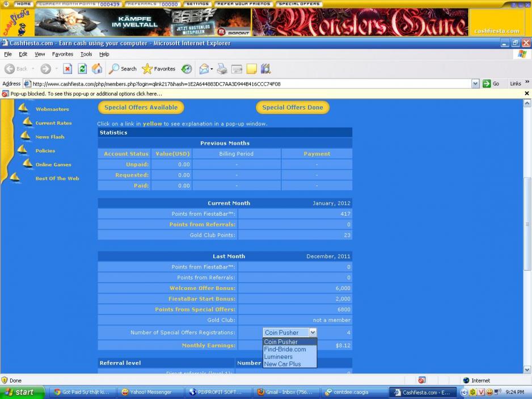Switch to Yahoo! Messenger taskbar button

coord(150,392)
